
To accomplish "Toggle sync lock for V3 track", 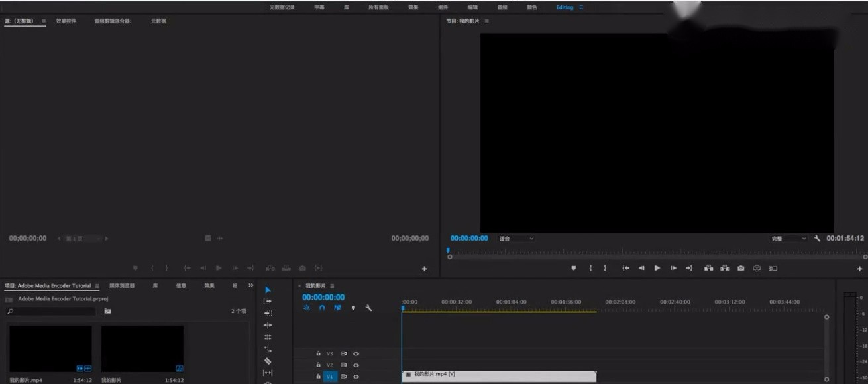I will 344,353.
